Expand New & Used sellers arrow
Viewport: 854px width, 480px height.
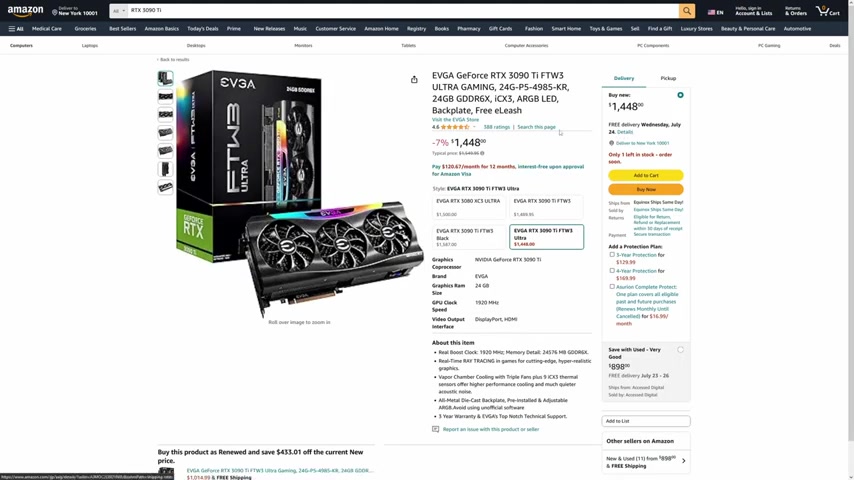684,461
